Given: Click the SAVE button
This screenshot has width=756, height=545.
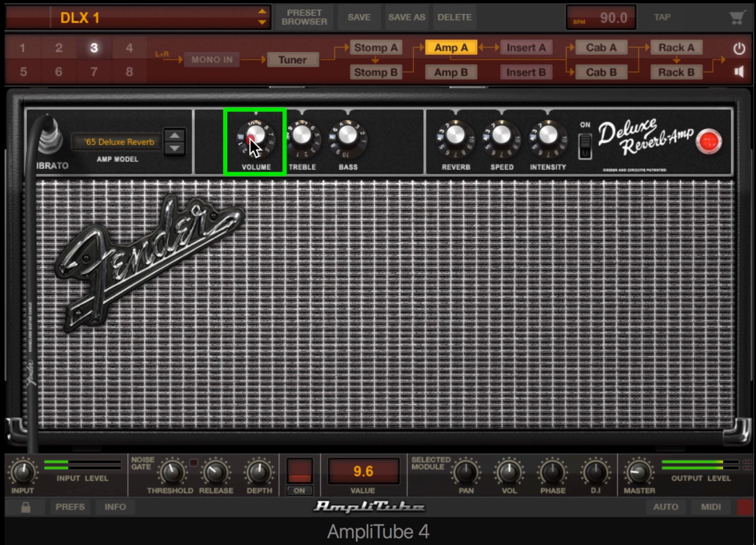Looking at the screenshot, I should 359,17.
